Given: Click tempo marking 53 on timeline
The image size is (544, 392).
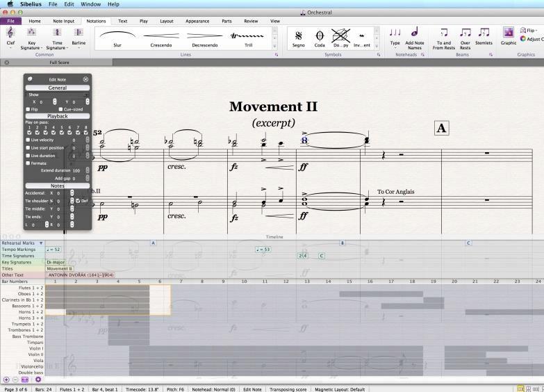Looking at the screenshot, I should (263, 250).
